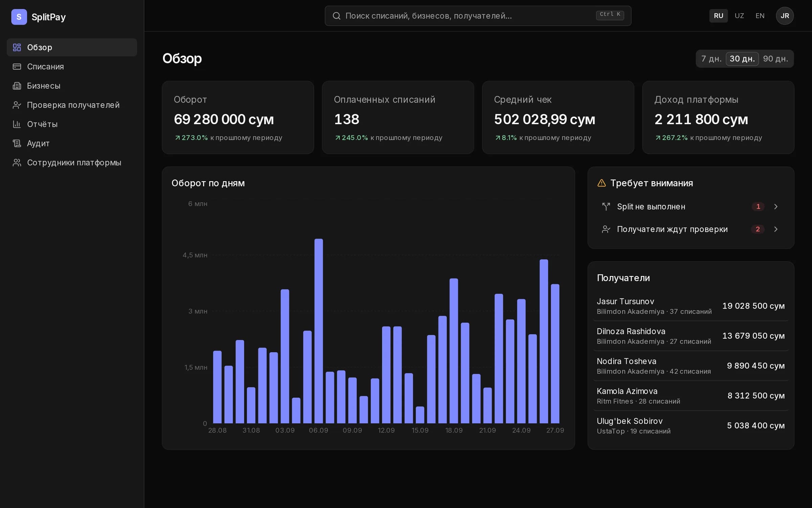
Task: Expand the Split не выполнен chevron
Action: coord(776,207)
